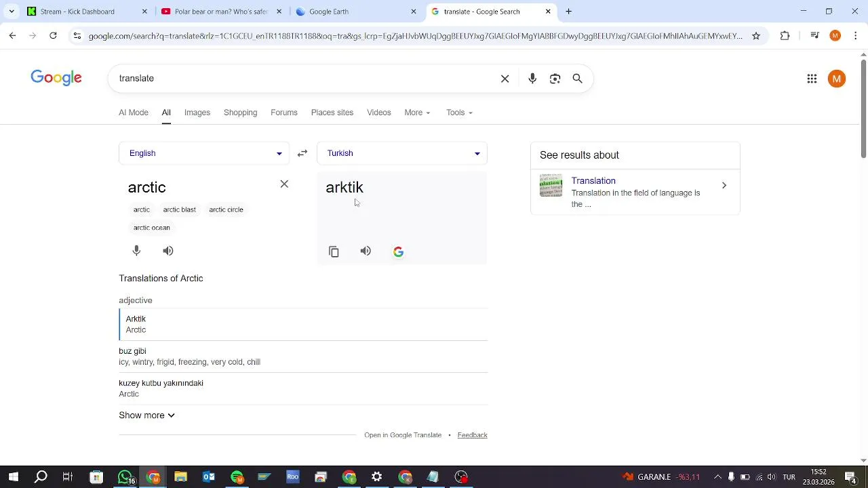Expand 'Show more' translations
868x488 pixels.
click(146, 415)
